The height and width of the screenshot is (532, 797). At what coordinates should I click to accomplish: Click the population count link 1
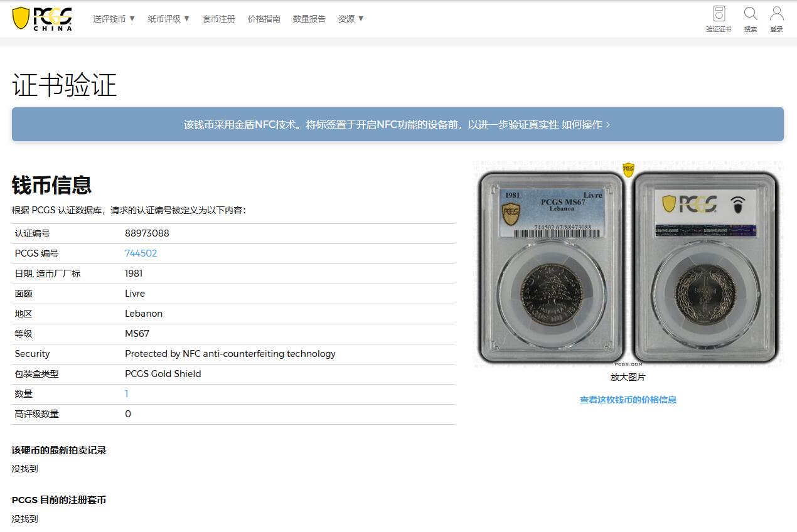(126, 394)
